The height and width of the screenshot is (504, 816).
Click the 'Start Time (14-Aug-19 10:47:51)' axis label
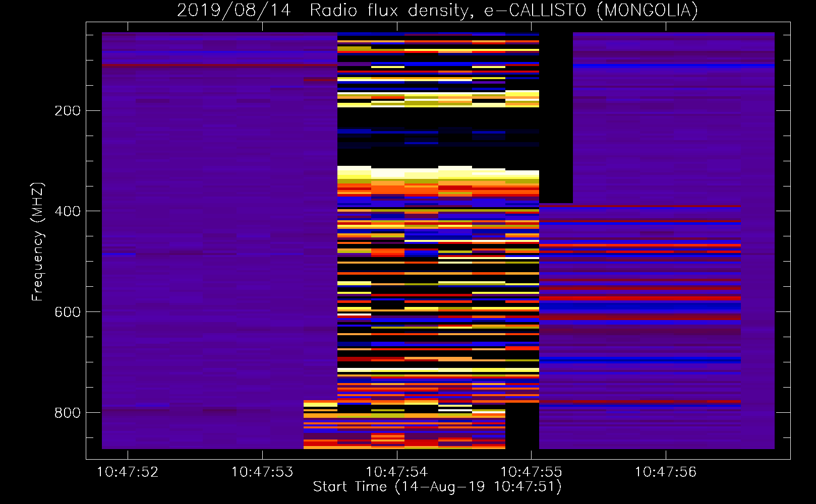point(437,487)
